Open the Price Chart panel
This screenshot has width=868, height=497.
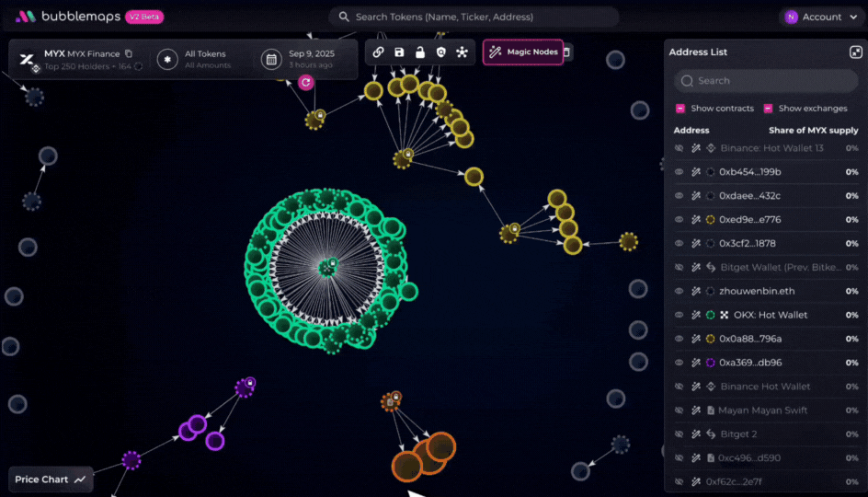(51, 480)
